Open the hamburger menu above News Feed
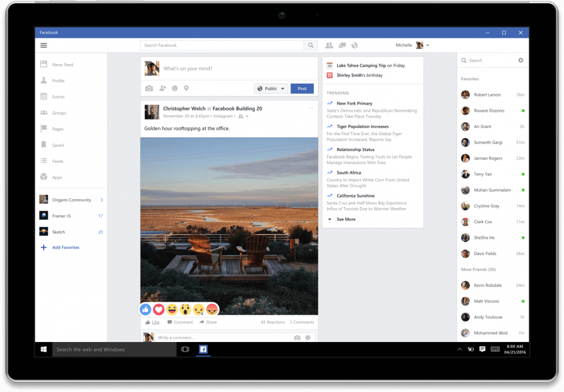This screenshot has height=392, width=564. point(43,45)
